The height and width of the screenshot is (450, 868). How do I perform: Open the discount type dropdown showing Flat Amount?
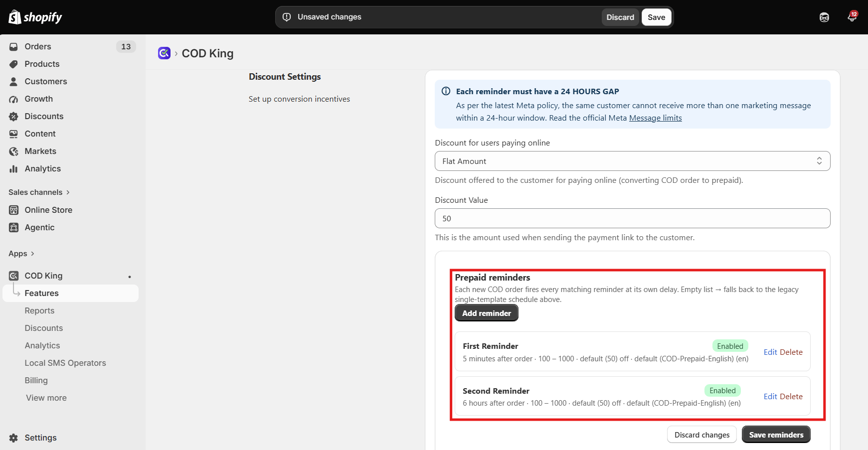(632, 161)
